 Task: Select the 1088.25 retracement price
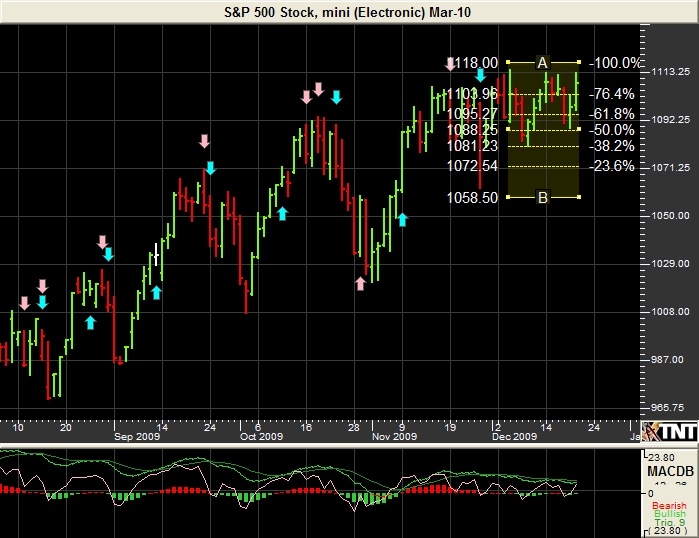(473, 130)
